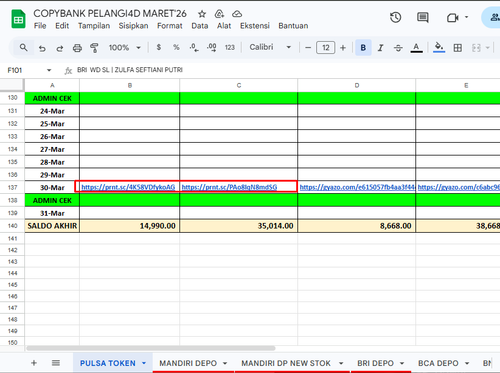Switch to the MANDIRI DP NEW STOK tab
Screen dimensions: 500x373
[286, 363]
